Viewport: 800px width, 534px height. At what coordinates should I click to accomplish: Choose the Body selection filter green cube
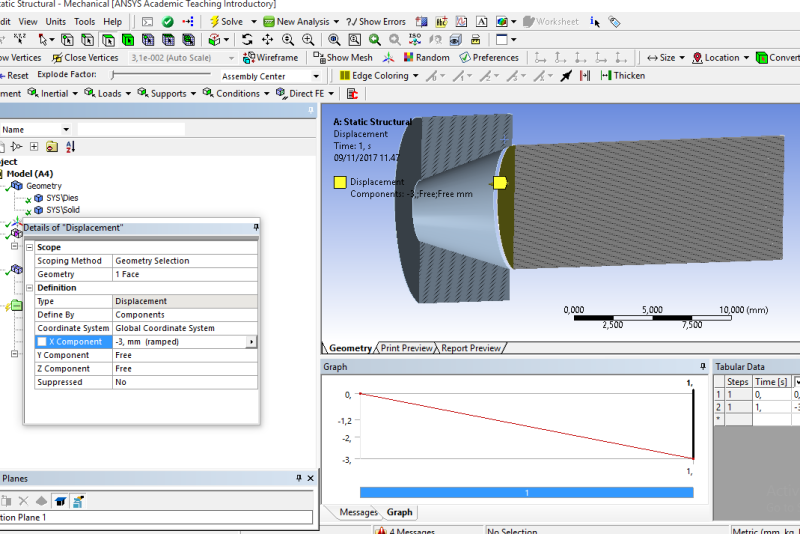(x=128, y=40)
